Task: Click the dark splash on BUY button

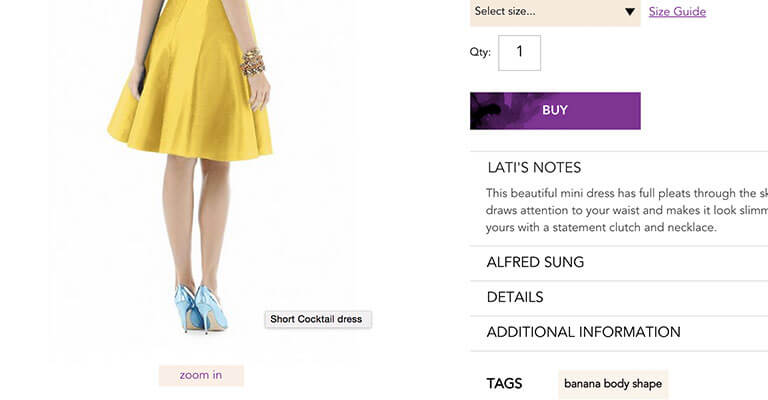Action: 500,111
